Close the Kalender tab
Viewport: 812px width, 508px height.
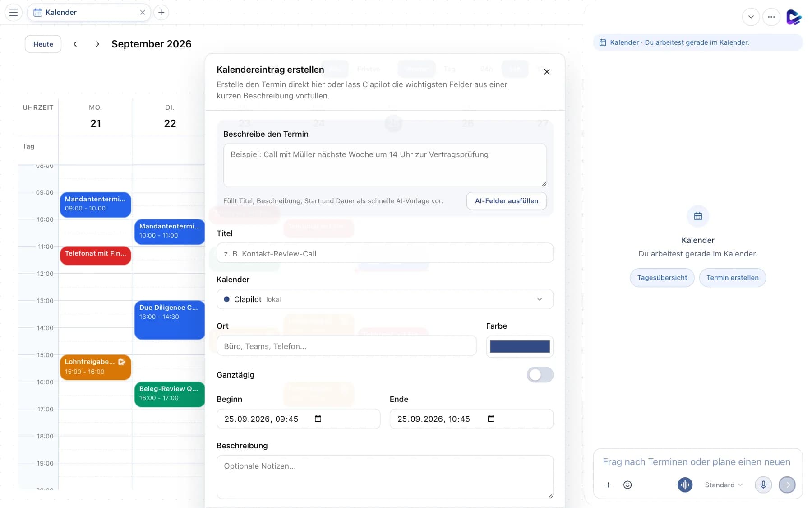click(x=143, y=12)
